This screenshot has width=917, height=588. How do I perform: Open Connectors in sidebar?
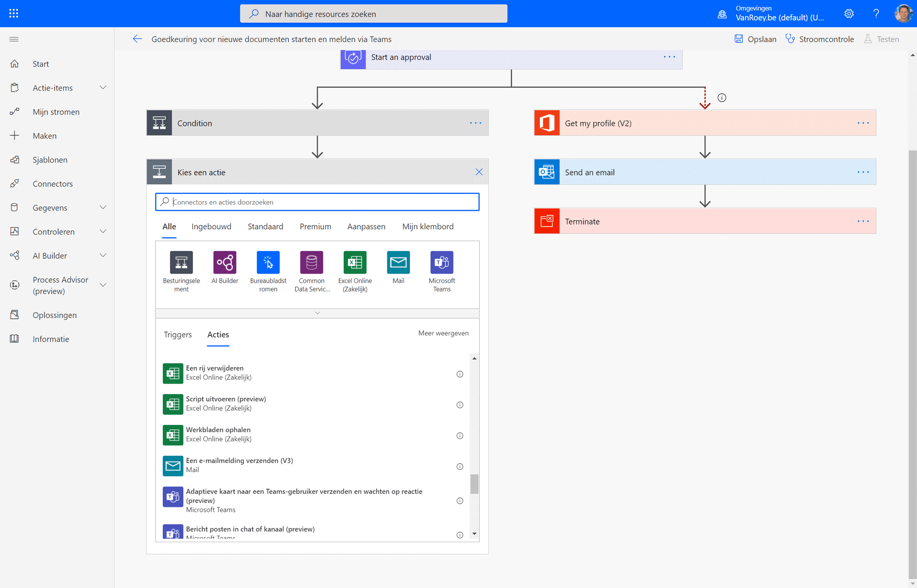click(x=53, y=184)
